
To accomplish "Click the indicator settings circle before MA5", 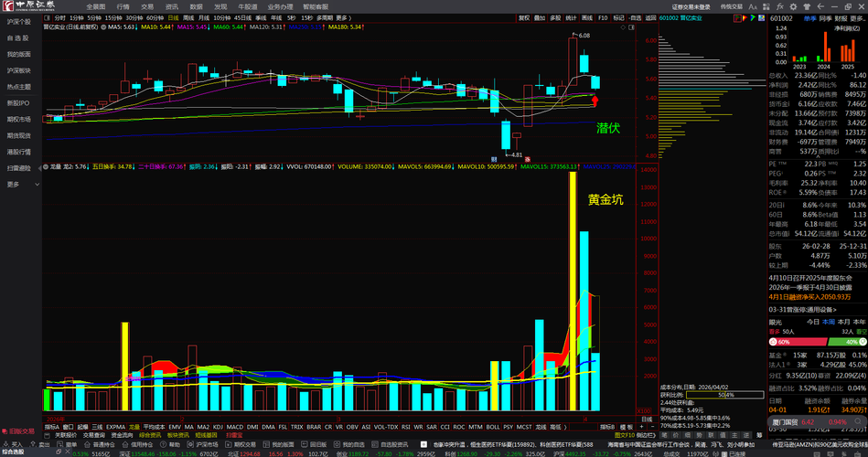I will coord(103,27).
